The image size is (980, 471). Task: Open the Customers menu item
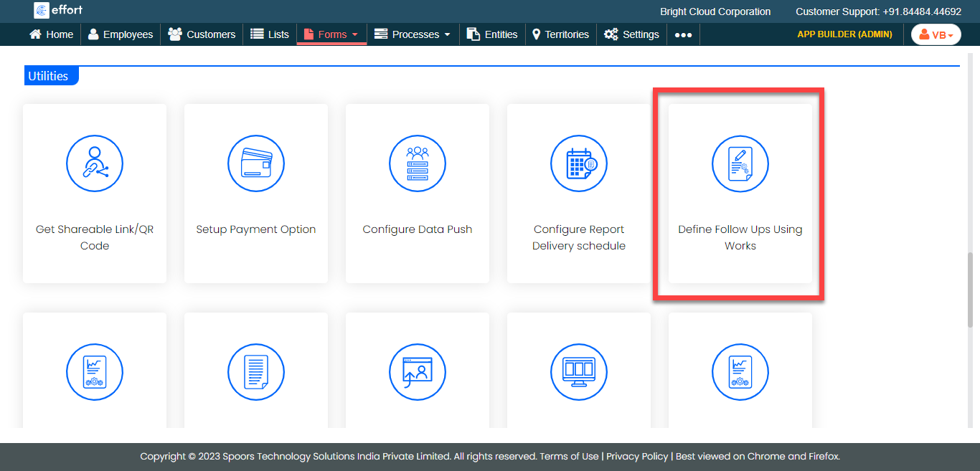pyautogui.click(x=202, y=34)
